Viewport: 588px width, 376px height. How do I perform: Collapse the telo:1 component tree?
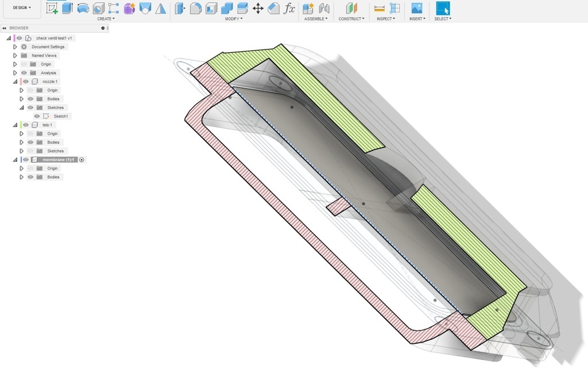15,124
